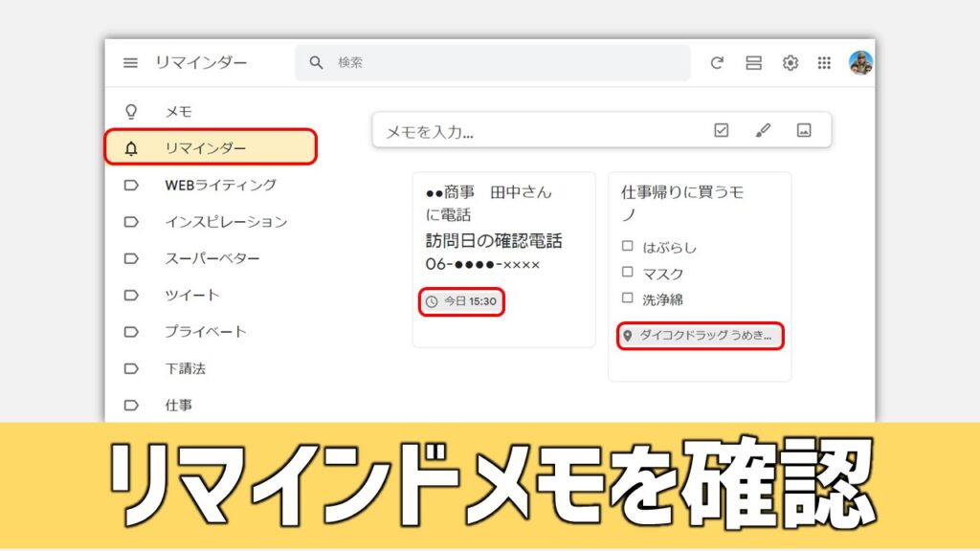Viewport: 980px width, 551px height.
Task: Click the location pin icon in ダイコクドラッグ chip
Action: [x=628, y=336]
